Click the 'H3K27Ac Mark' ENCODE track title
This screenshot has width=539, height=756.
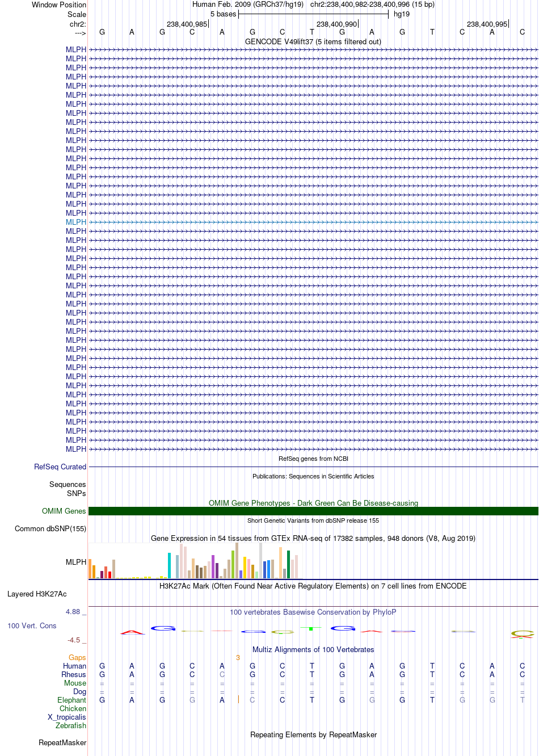pos(313,586)
